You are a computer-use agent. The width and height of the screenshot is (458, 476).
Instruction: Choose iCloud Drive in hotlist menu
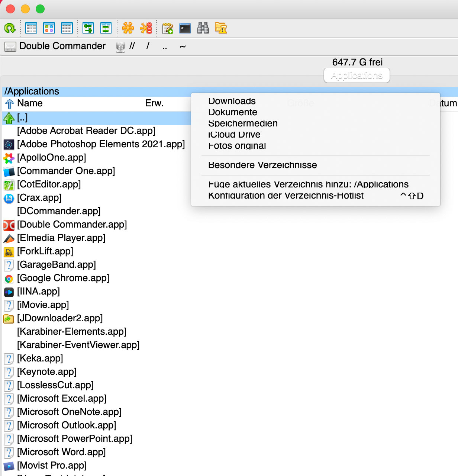234,135
